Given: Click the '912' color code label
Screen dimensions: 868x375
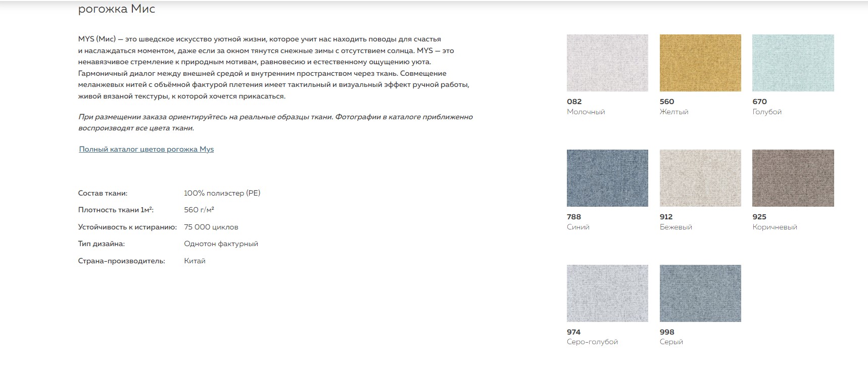Looking at the screenshot, I should point(666,217).
